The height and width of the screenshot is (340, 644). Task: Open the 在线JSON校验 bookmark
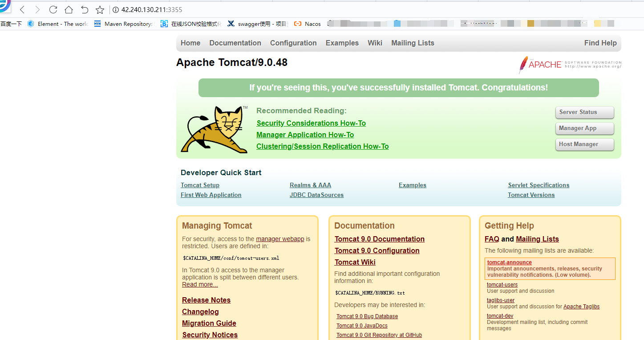[191, 24]
